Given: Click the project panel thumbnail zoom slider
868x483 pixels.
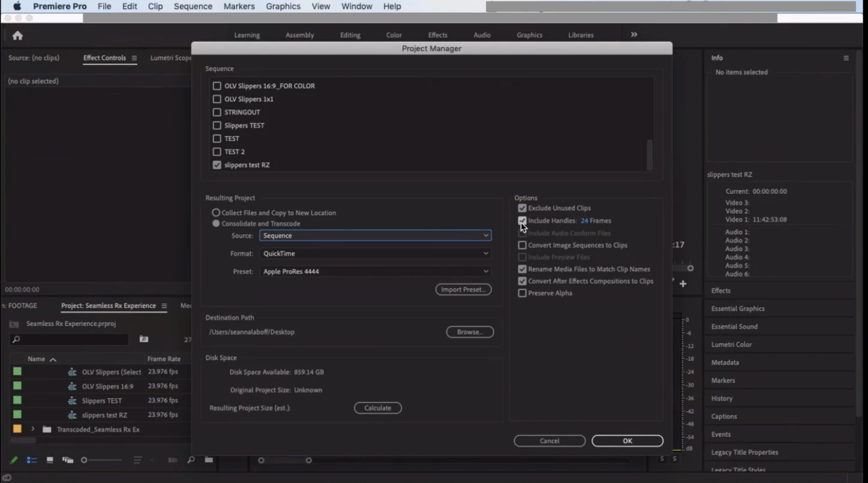Looking at the screenshot, I should [x=102, y=460].
